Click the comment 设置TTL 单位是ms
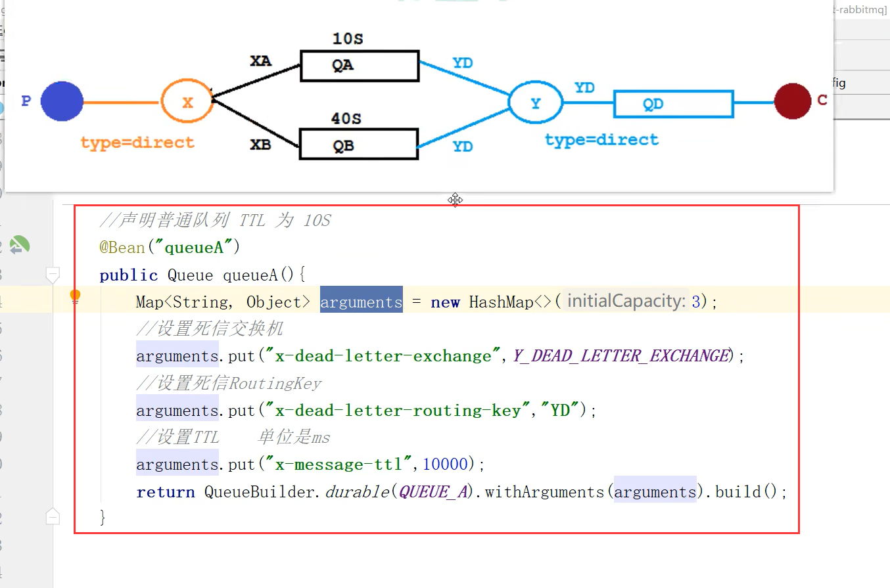Screen dimensions: 890x588 pyautogui.click(x=233, y=437)
